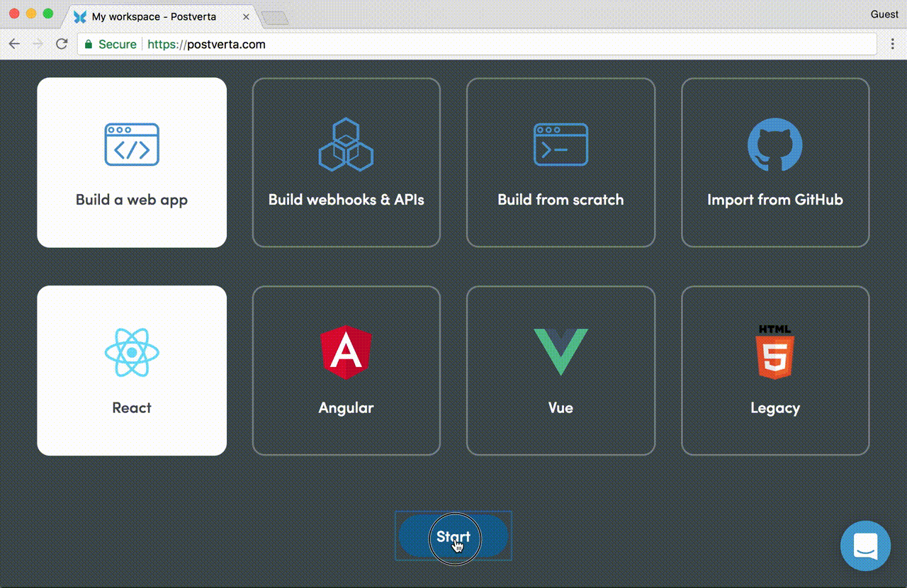This screenshot has width=907, height=588.
Task: Focus the address bar showing postverta.com
Action: click(x=478, y=44)
